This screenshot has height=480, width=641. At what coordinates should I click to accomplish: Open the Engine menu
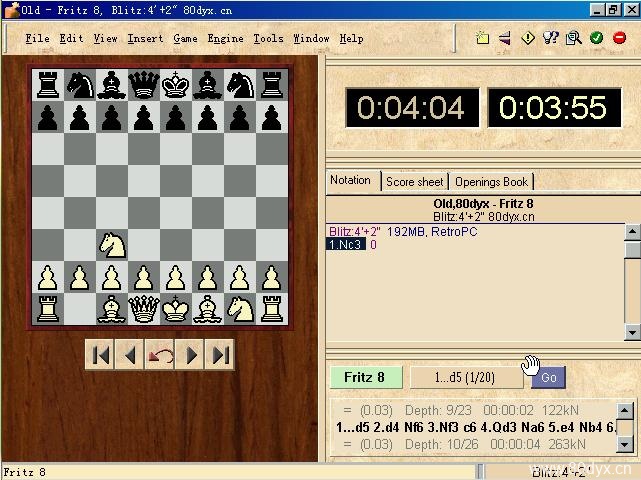pyautogui.click(x=225, y=39)
